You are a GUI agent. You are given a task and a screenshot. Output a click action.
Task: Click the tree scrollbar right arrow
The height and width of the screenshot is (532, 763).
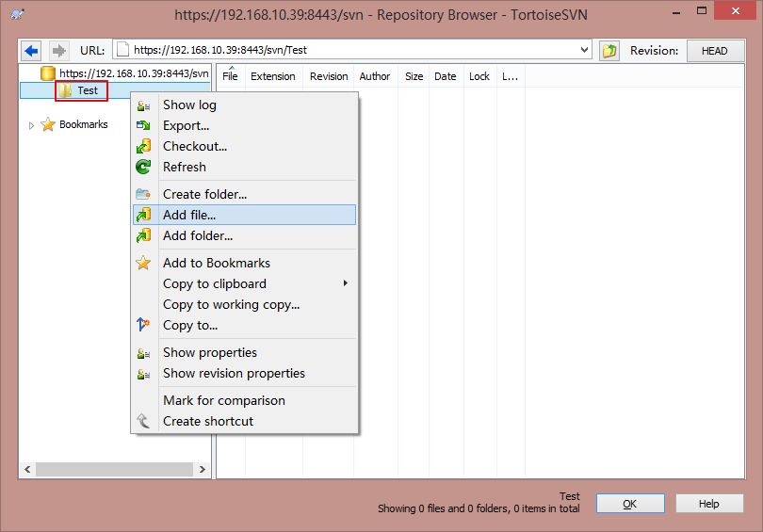click(202, 469)
